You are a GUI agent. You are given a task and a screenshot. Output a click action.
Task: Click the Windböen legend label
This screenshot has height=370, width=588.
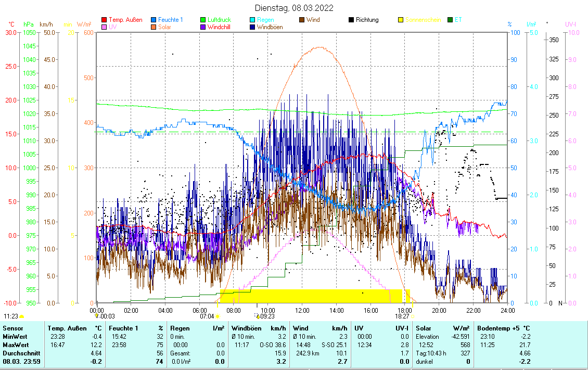(270, 27)
